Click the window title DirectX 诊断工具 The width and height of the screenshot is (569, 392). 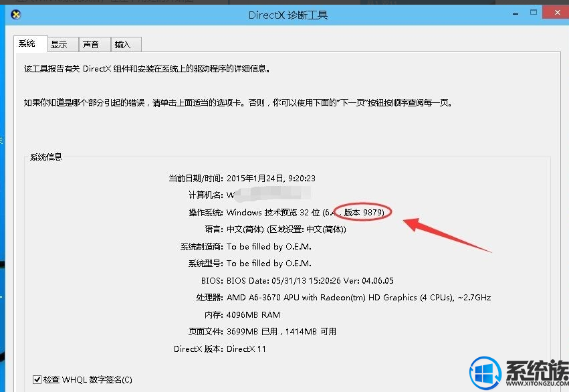(x=288, y=15)
